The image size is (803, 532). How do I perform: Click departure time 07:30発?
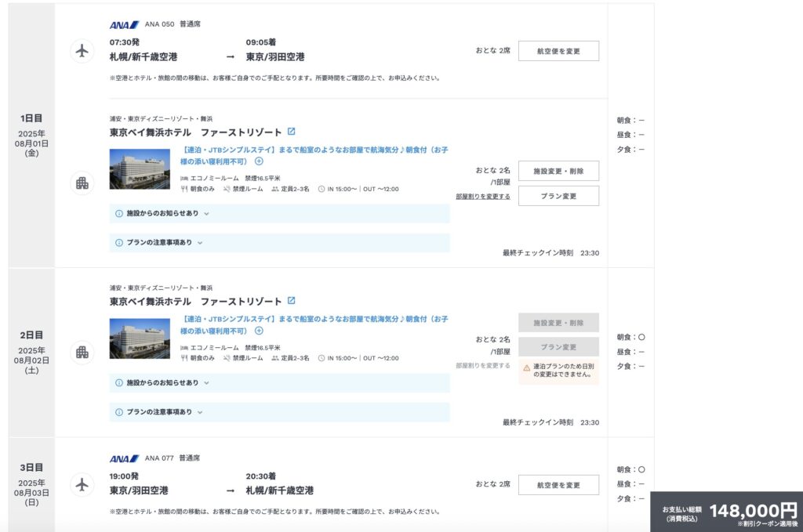pyautogui.click(x=125, y=42)
